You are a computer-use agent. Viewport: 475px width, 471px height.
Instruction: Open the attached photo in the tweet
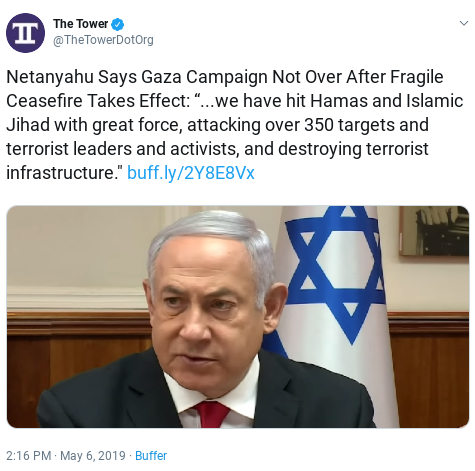point(238,317)
